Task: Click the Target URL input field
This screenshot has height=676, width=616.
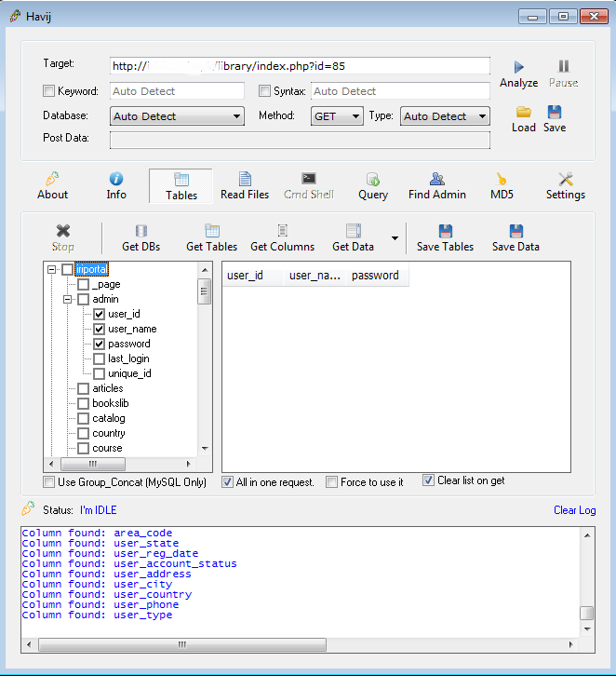Action: coord(300,66)
